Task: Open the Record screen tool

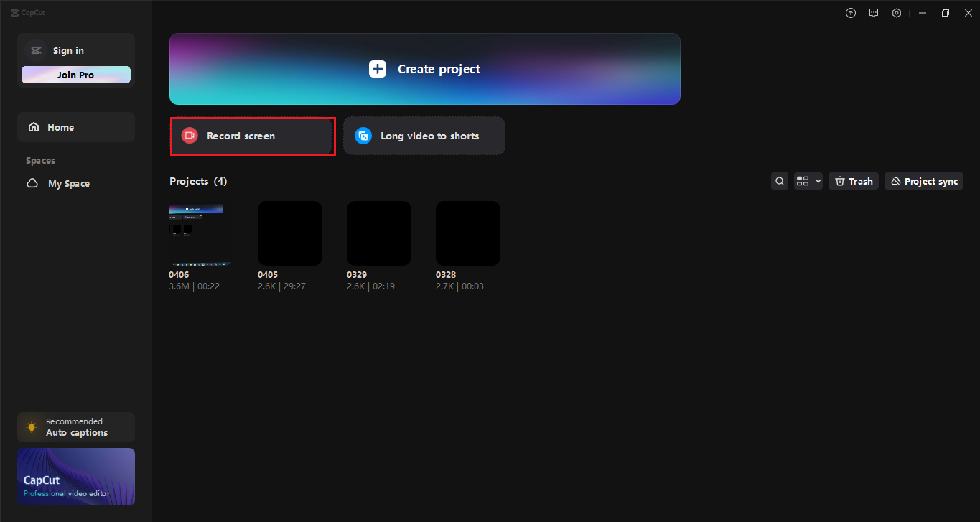Action: coord(252,136)
